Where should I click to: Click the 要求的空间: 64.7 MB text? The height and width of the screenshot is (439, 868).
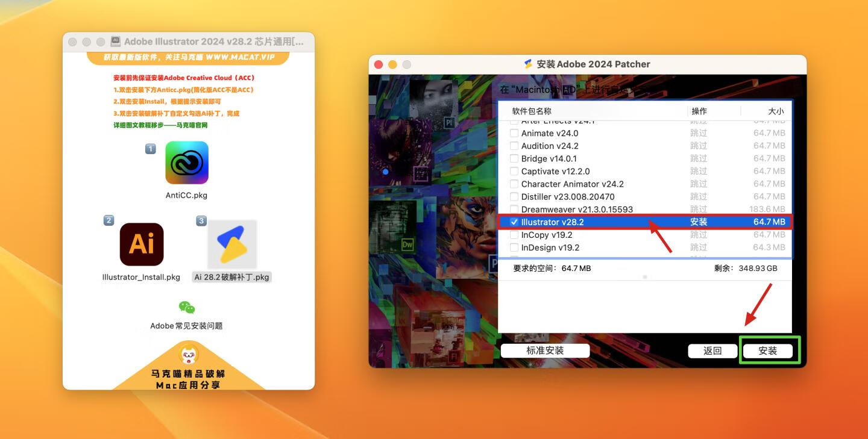(552, 268)
